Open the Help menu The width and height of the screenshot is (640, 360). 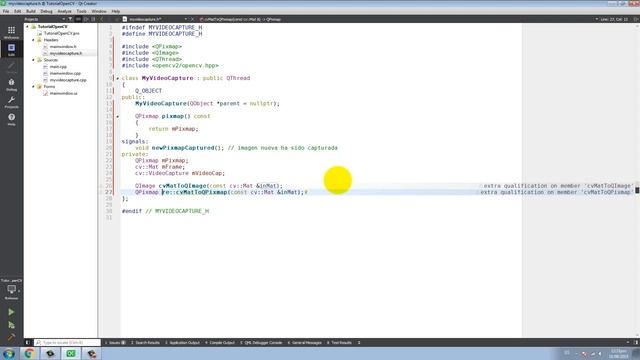tap(116, 11)
